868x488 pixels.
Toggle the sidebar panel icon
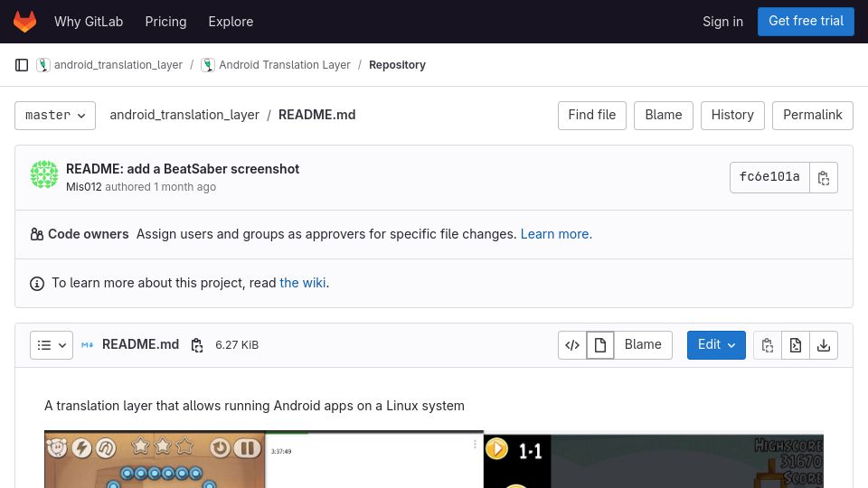[x=22, y=65]
